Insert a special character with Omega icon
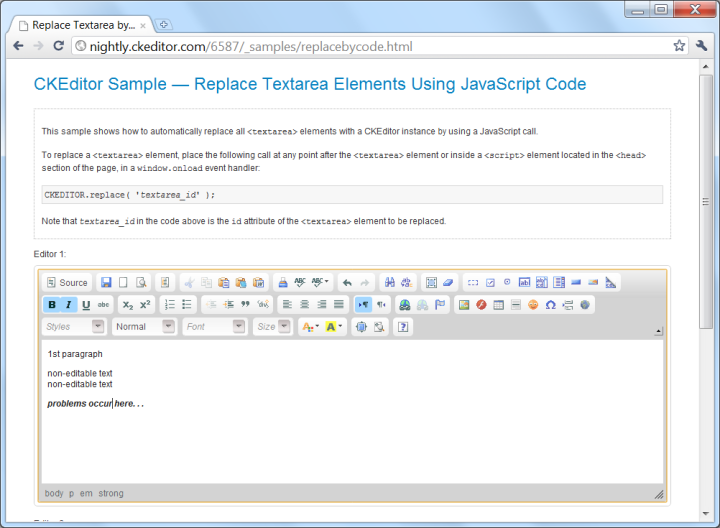Viewport: 720px width, 528px height. click(x=550, y=305)
